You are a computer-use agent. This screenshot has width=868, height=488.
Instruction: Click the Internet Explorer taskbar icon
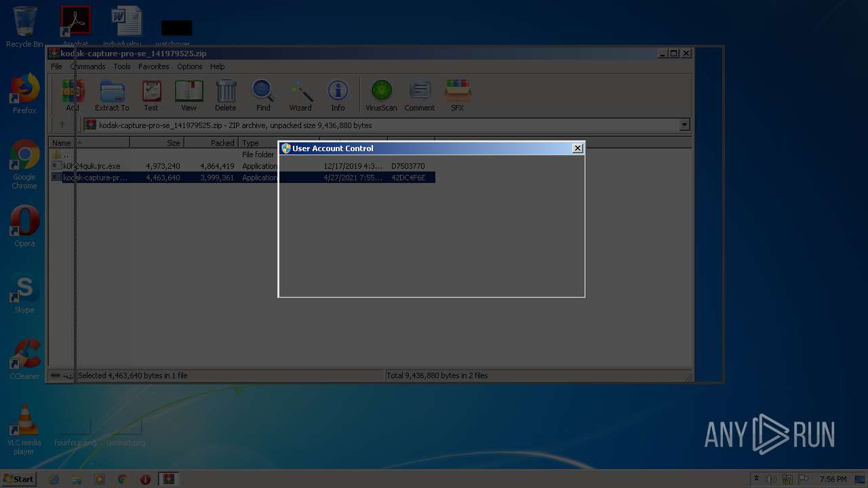coord(54,479)
